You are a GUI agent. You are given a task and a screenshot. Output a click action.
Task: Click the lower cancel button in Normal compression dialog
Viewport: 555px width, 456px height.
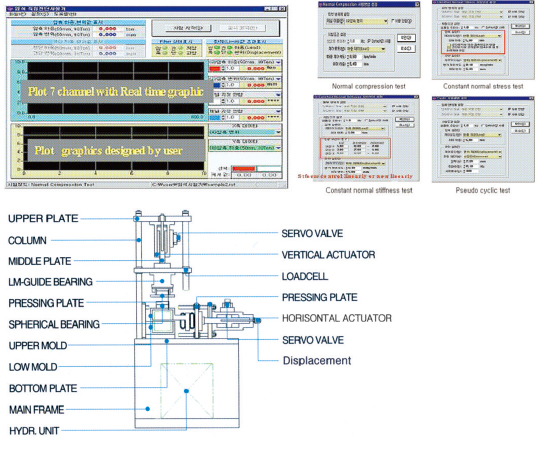(x=406, y=49)
